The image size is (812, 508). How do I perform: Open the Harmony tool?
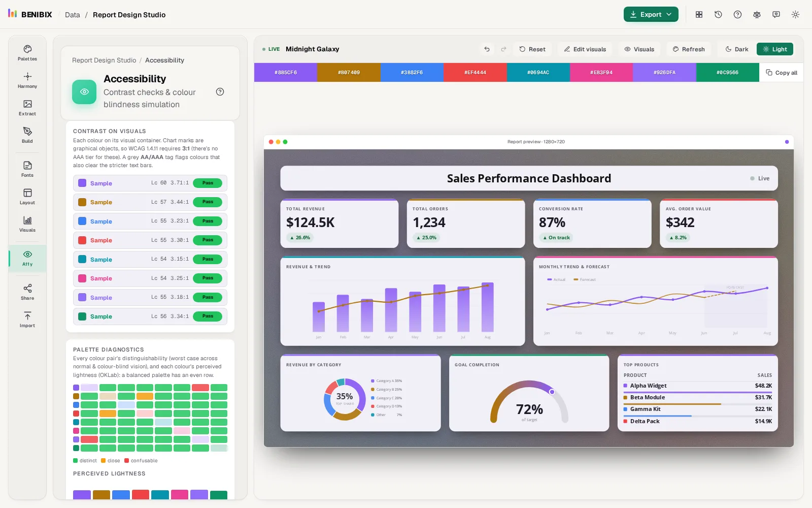pyautogui.click(x=27, y=80)
